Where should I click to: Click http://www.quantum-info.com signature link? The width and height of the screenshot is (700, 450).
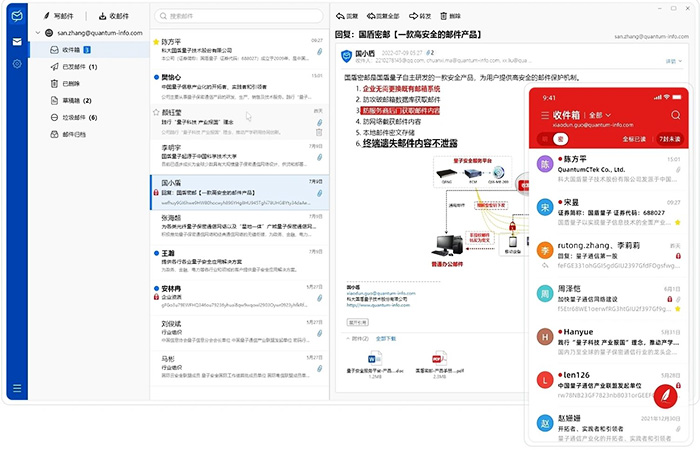tap(378, 305)
